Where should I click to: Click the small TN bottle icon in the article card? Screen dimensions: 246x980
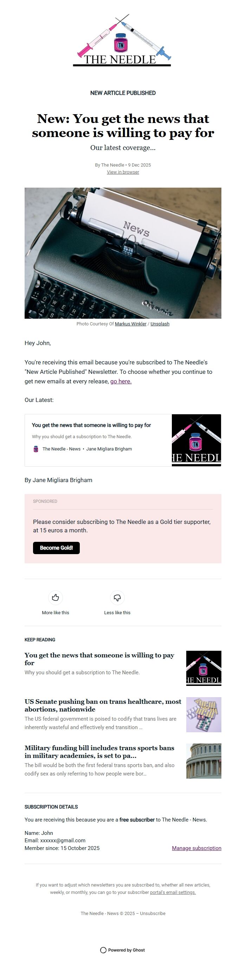35,449
